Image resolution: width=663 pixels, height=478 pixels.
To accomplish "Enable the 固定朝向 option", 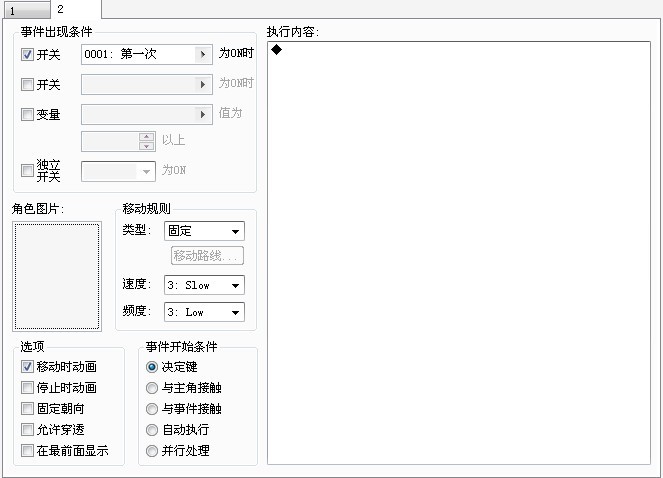I will [x=27, y=409].
